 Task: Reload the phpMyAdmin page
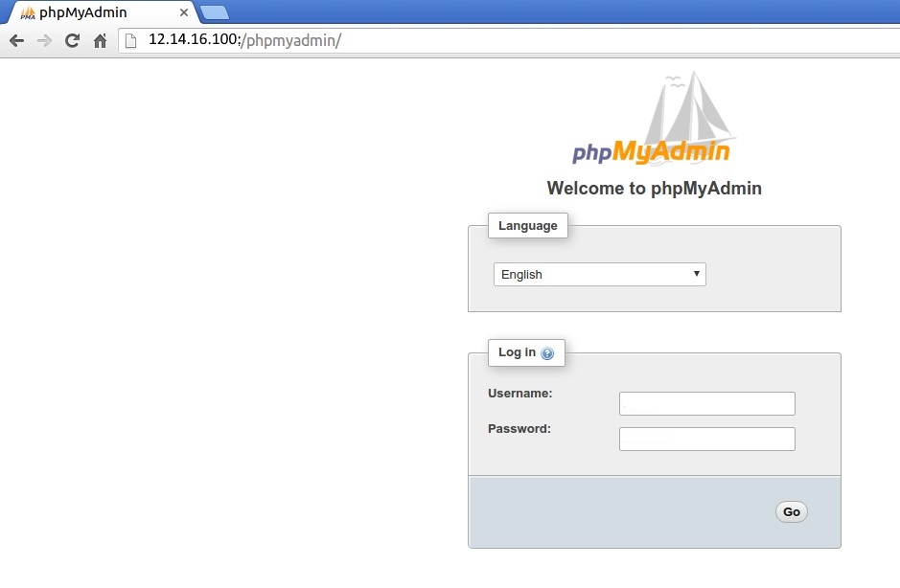click(72, 41)
